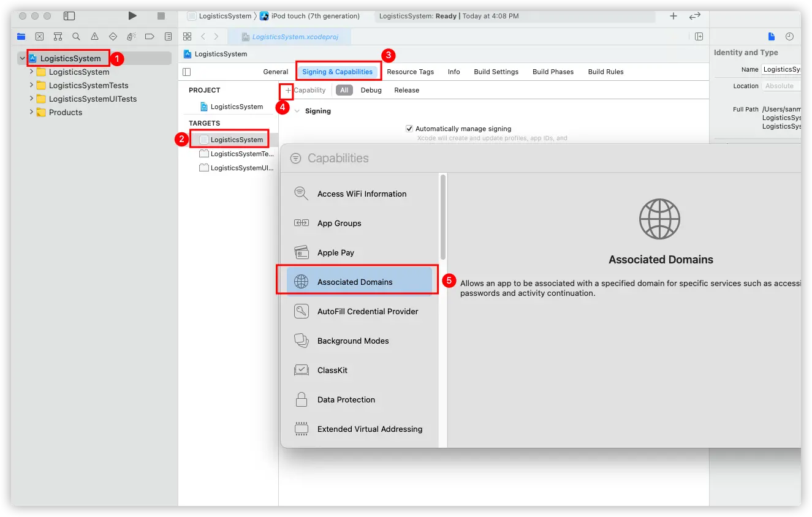Open the Test navigator diamond icon
812x517 pixels.
pyautogui.click(x=113, y=37)
